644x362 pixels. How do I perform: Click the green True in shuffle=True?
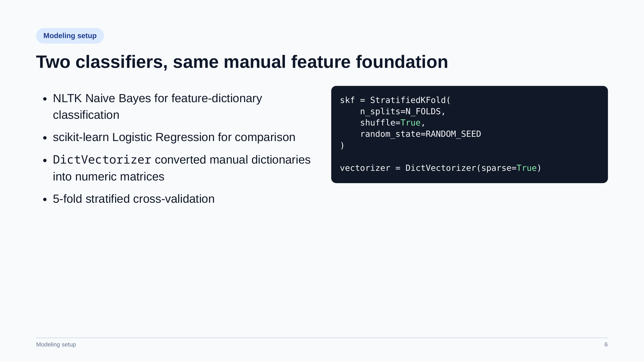pyautogui.click(x=410, y=123)
